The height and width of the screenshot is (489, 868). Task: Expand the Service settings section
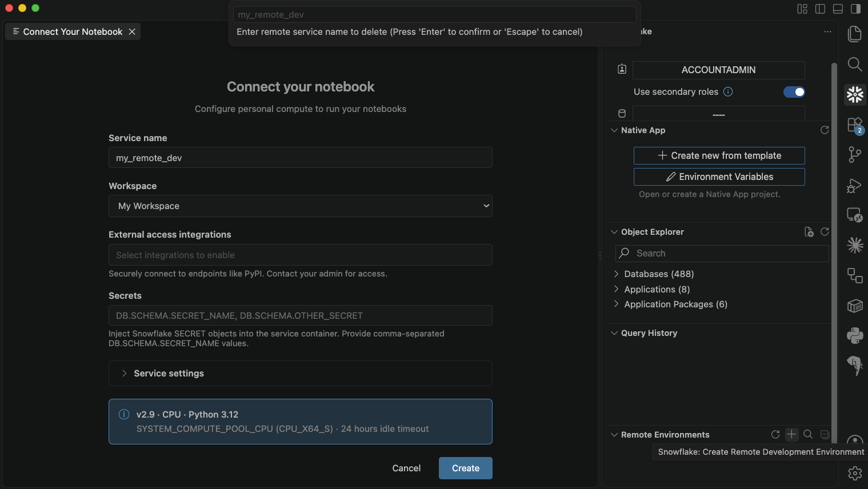[x=301, y=374]
